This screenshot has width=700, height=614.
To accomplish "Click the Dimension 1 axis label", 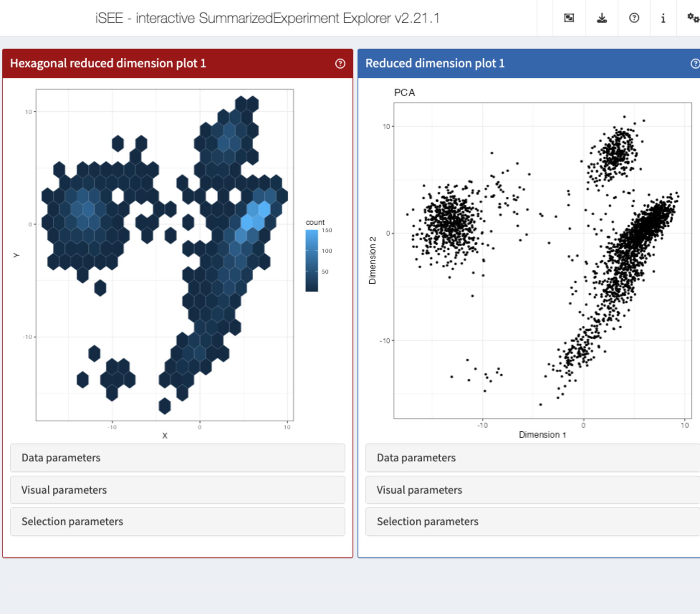I will (542, 435).
